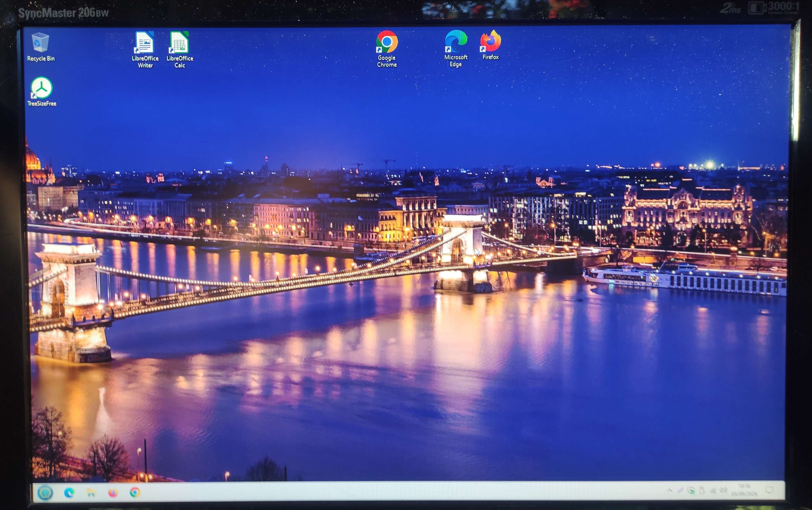Select the LibreOffice Writer shortcut
This screenshot has width=812, height=510.
(x=145, y=50)
